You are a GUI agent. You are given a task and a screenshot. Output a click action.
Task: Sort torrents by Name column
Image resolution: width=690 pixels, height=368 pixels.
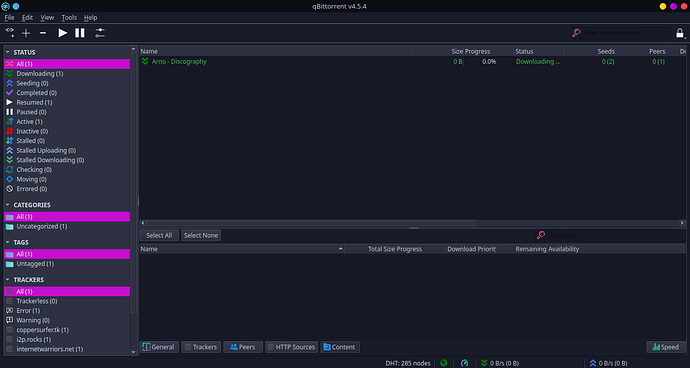point(276,52)
